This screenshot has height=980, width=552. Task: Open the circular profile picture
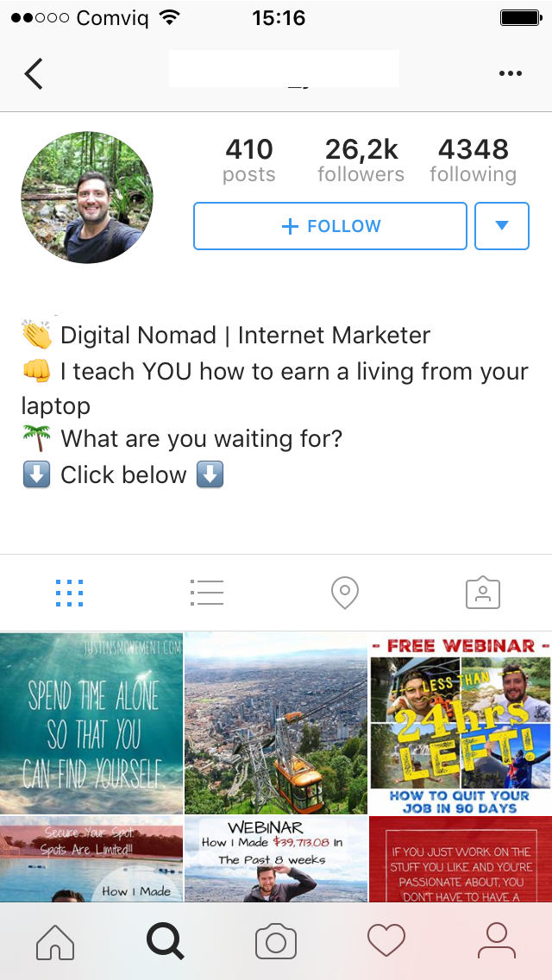(87, 197)
